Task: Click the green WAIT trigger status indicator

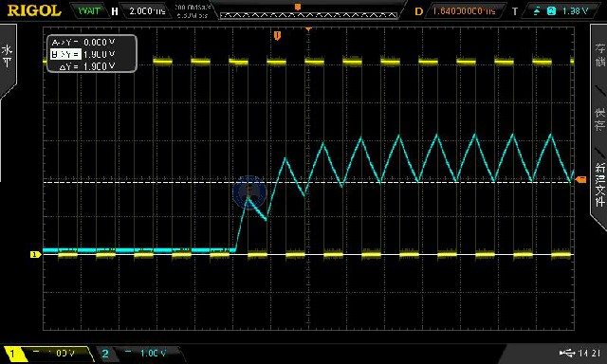Action: 89,10
